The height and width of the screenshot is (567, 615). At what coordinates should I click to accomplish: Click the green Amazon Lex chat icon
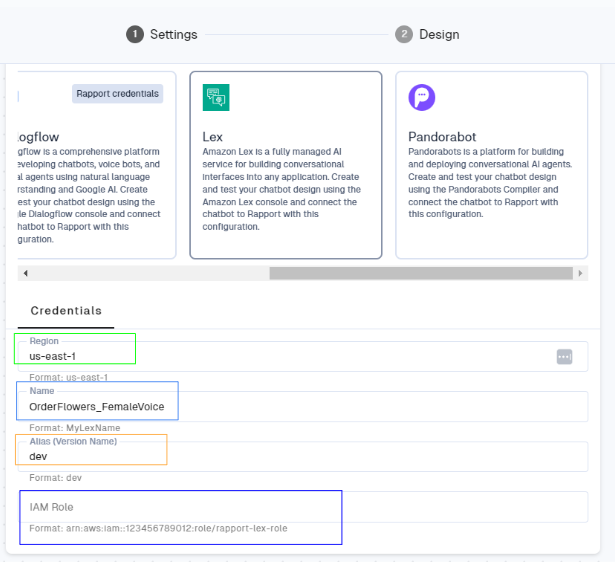(x=216, y=97)
